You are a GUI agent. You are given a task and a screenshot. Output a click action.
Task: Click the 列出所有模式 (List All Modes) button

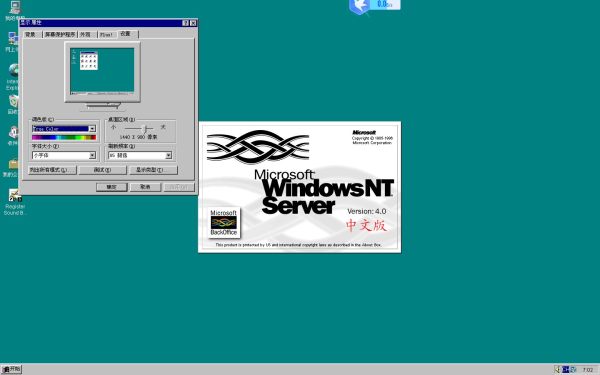pos(52,170)
